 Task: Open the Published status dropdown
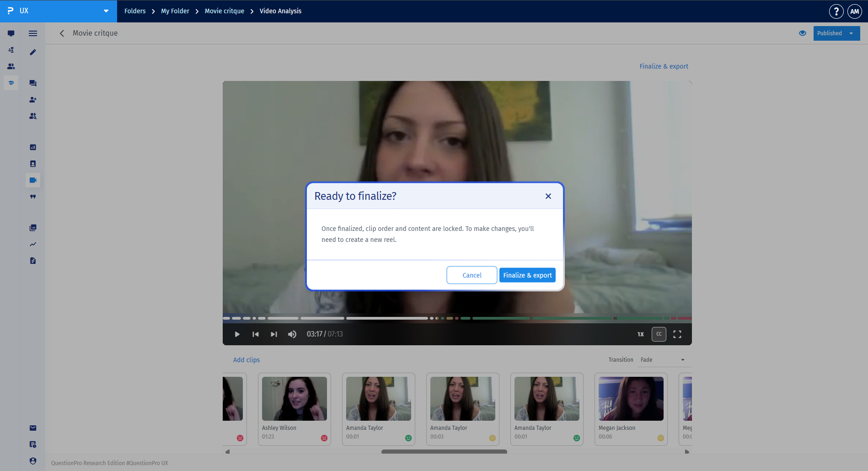[836, 33]
